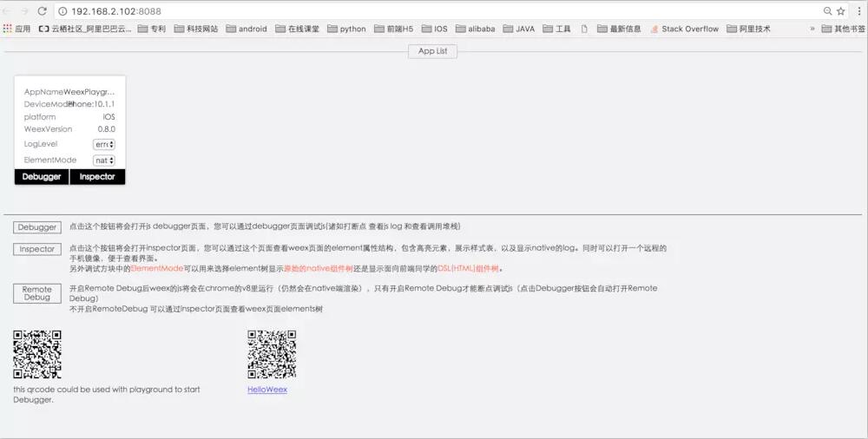The image size is (868, 439).
Task: Click the outlined Debugger legend box
Action: pyautogui.click(x=37, y=227)
